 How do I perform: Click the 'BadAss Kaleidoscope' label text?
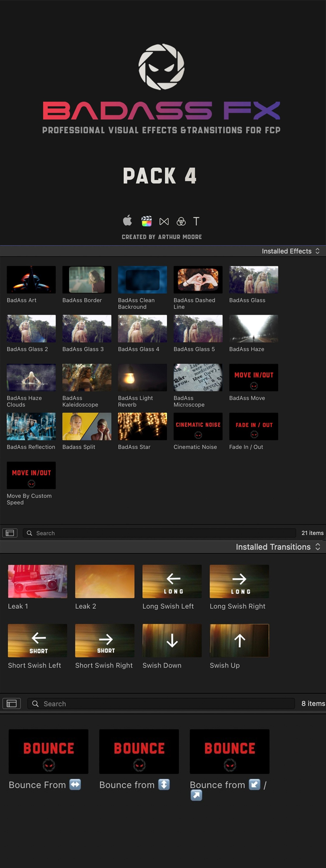coord(80,401)
